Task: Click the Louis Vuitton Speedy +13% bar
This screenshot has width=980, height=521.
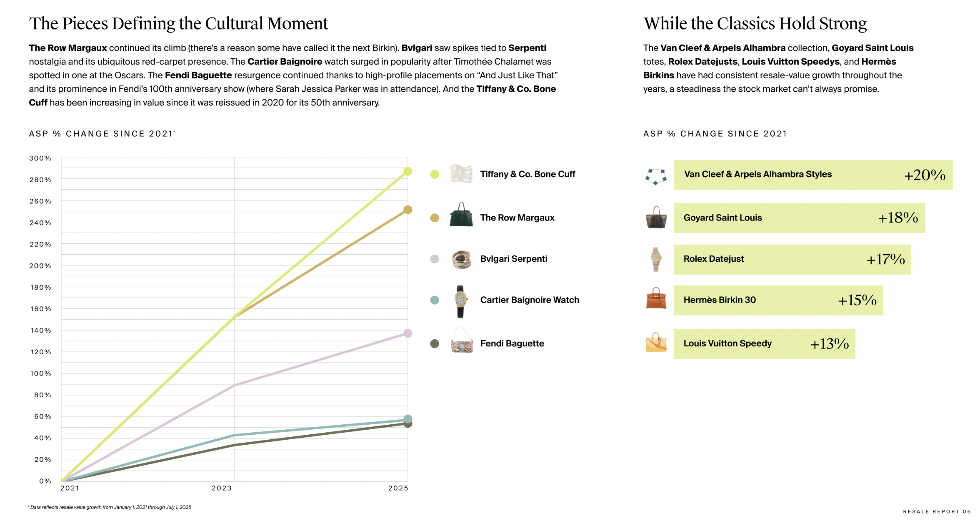Action: pyautogui.click(x=764, y=344)
